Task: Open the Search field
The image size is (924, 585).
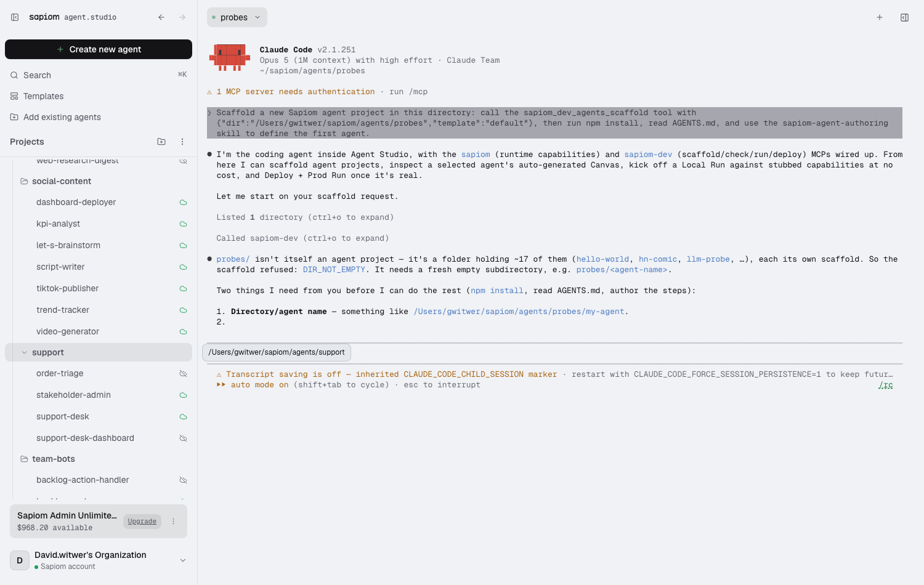Action: pos(99,75)
